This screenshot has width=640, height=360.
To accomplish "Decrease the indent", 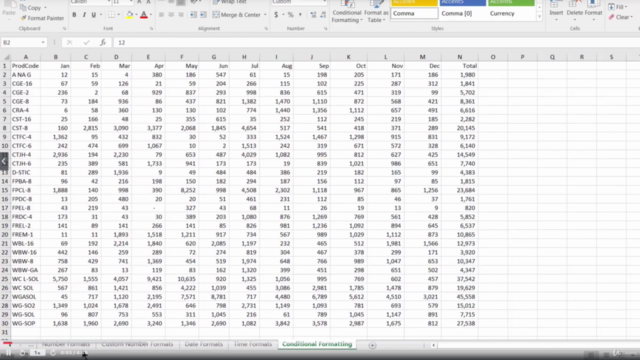I will [193, 15].
